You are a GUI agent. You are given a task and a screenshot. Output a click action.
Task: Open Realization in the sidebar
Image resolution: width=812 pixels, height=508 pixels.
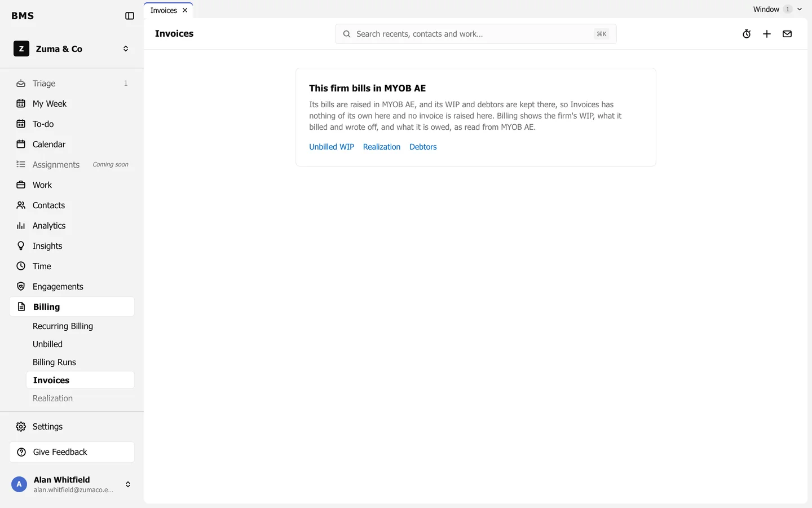[80, 398]
